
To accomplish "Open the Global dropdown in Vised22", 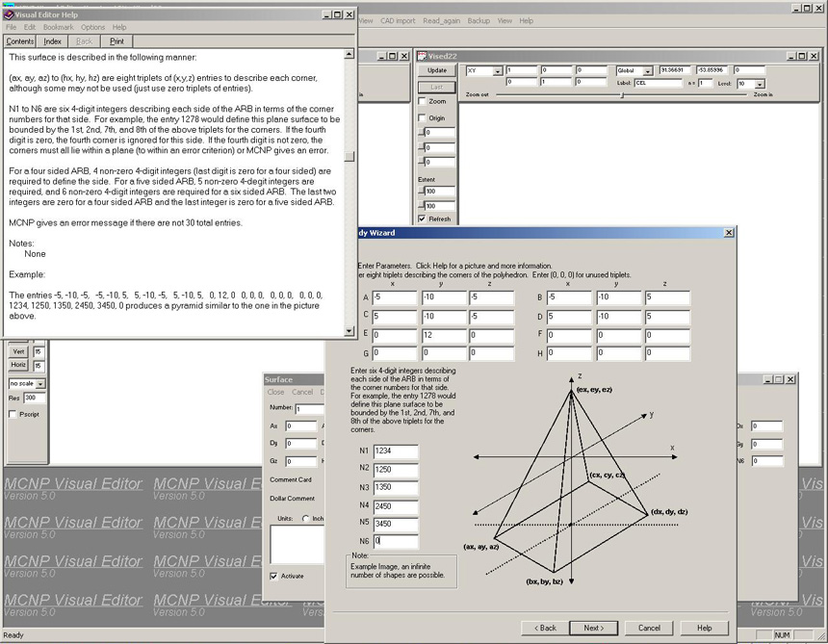I will [648, 70].
